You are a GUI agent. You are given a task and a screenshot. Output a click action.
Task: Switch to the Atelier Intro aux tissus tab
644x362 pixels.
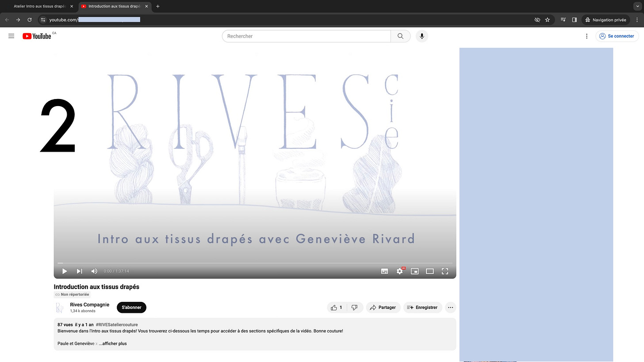[39, 6]
